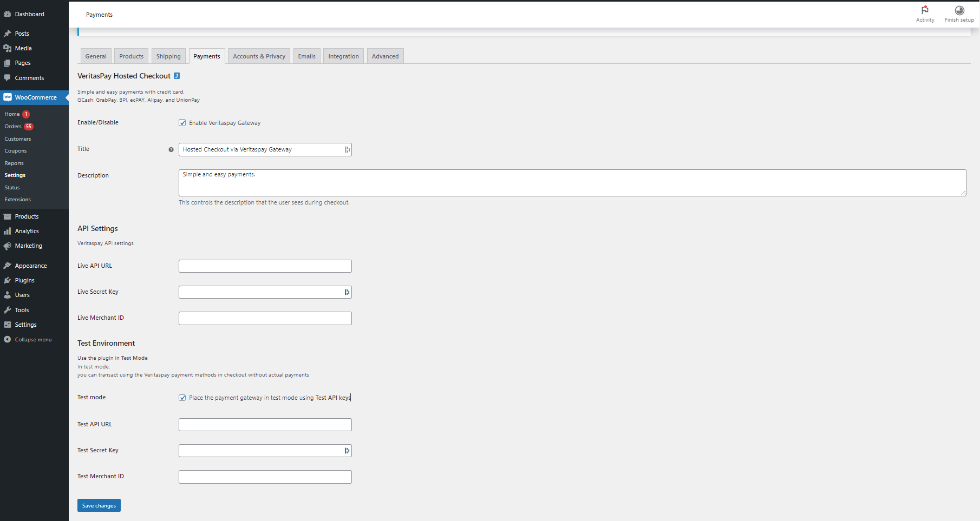Screen dimensions: 980x521
Task: Switch to the Emails tab
Action: 307,56
